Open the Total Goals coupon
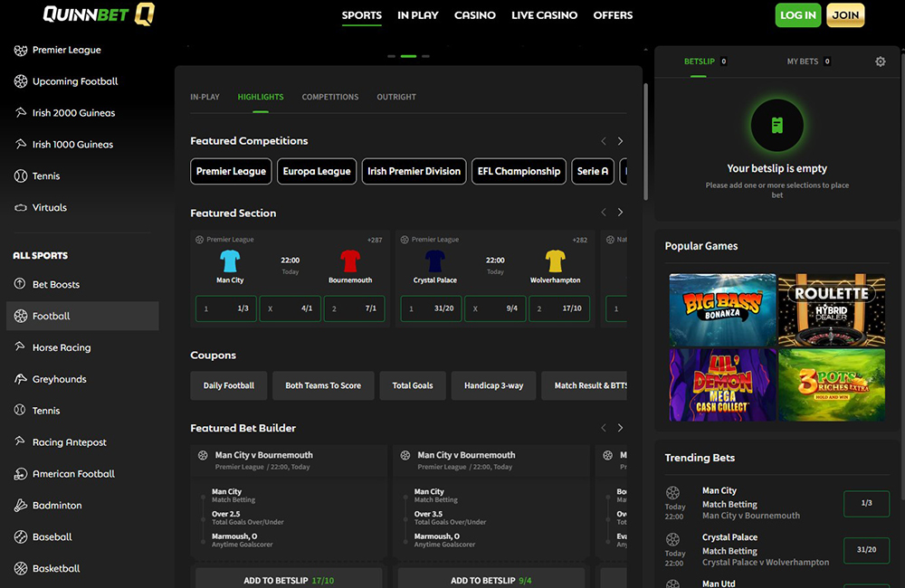The width and height of the screenshot is (905, 588). pyautogui.click(x=413, y=385)
